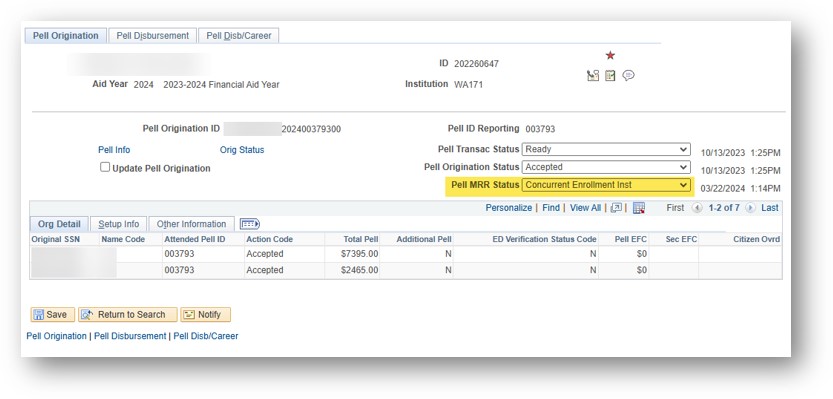Click the First row navigation link

675,208
